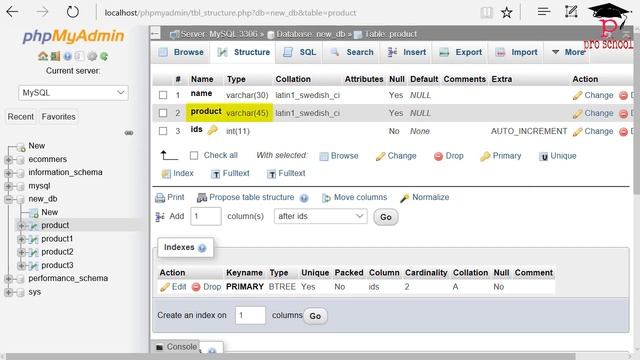Open the Import tab
Viewport: 640px width, 360px height.
click(516, 52)
